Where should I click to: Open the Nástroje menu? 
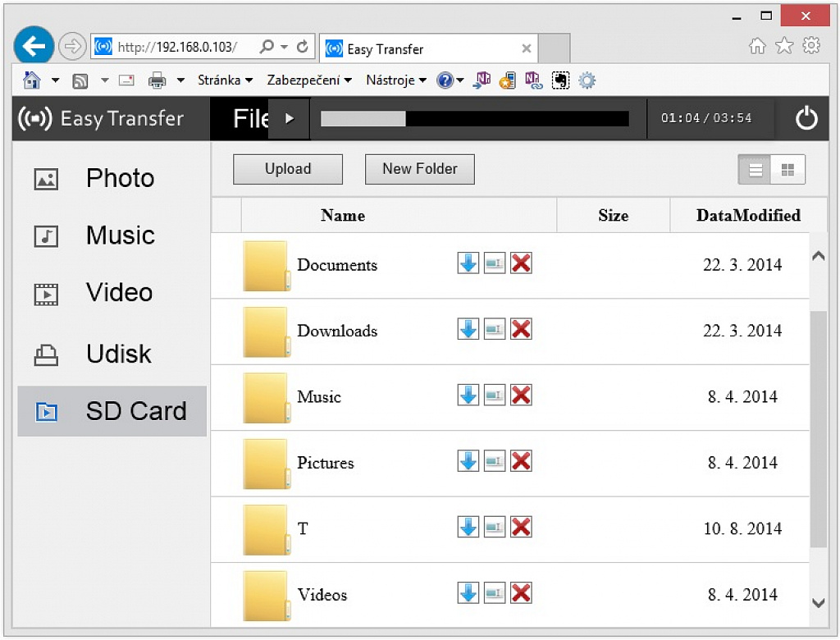[x=396, y=80]
